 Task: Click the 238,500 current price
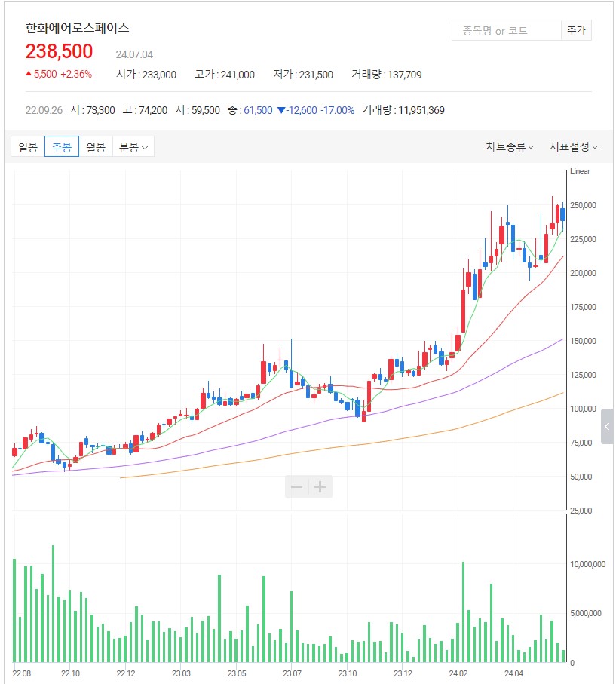60,51
